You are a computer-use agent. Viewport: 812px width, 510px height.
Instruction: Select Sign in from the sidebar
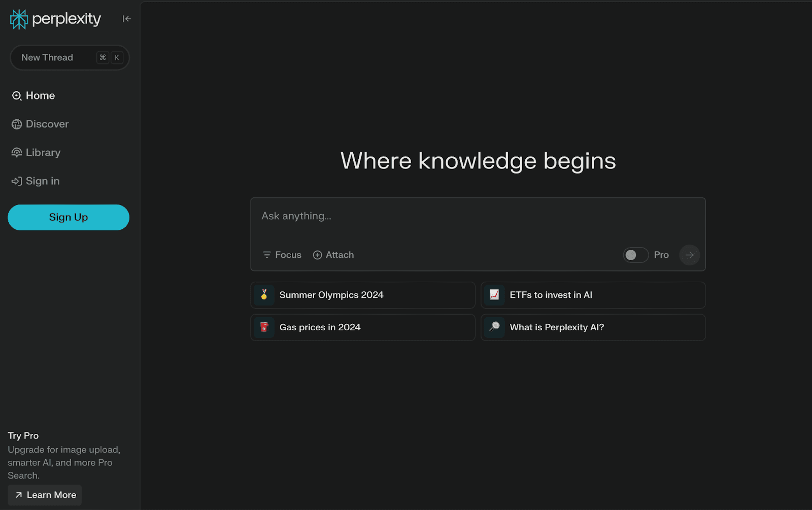click(36, 181)
